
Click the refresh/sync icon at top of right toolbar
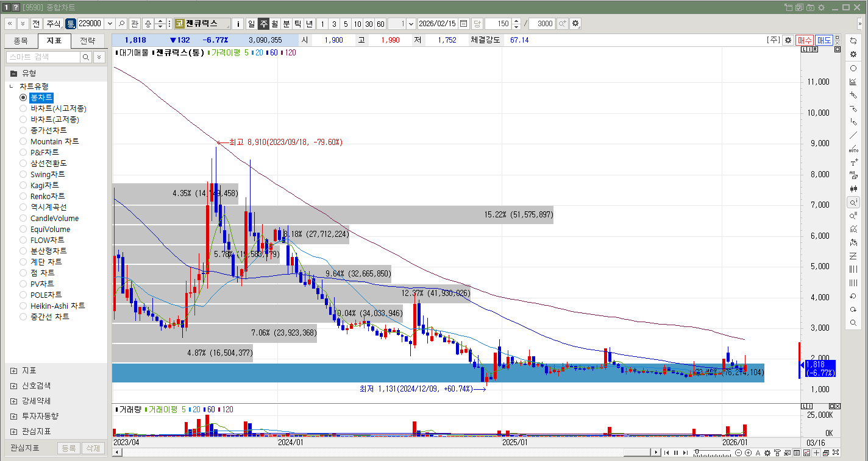[x=853, y=40]
